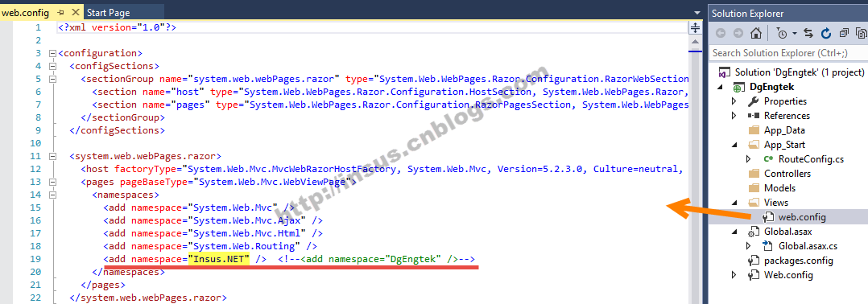Screen dimensions: 868x304
Task: Expand the Global.asax.cs node arrow
Action: coord(749,246)
